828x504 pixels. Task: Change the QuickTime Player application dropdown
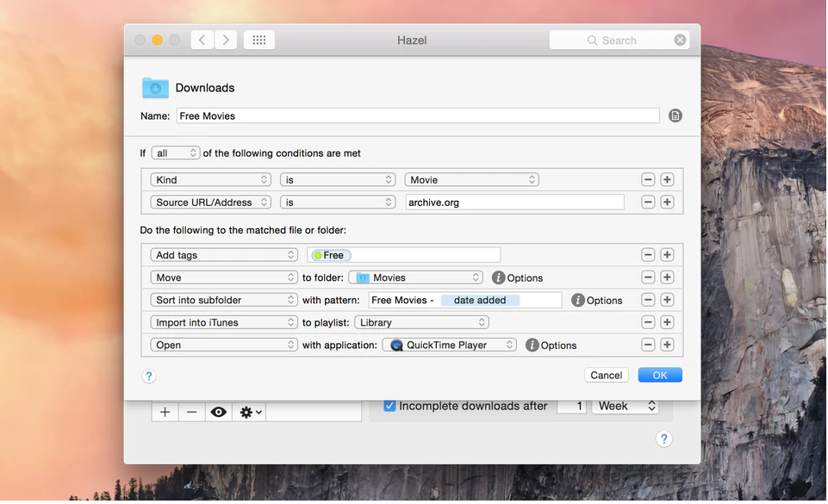[x=450, y=345]
